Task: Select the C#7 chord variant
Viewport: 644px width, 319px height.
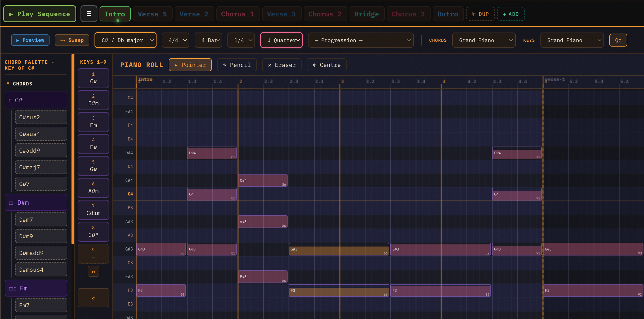Action: (41, 184)
